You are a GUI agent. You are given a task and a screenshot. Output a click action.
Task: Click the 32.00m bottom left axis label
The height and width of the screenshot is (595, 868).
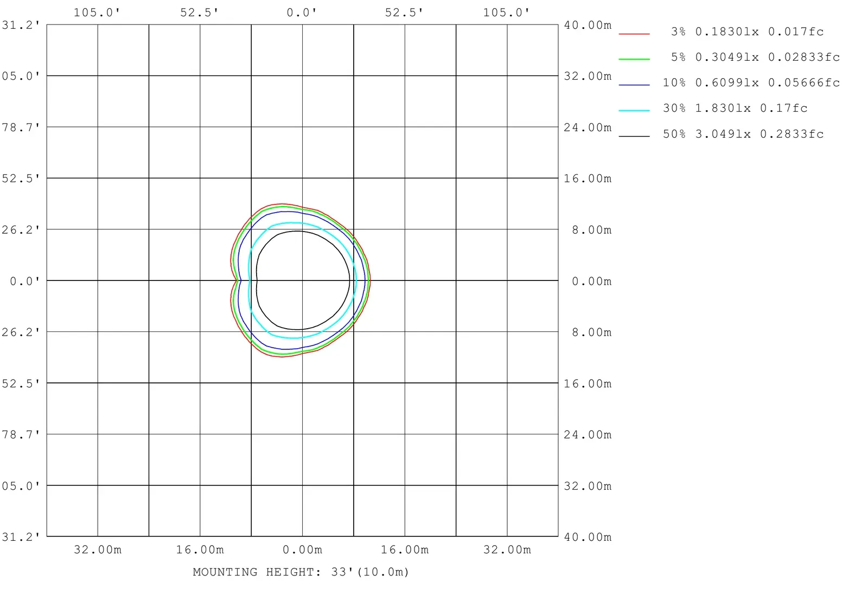(98, 549)
